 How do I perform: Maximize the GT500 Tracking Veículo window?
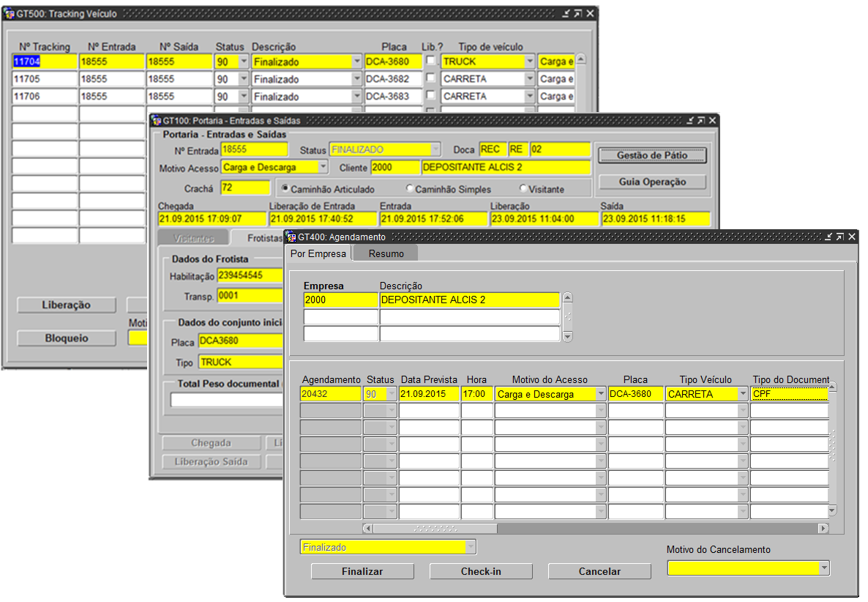(578, 13)
